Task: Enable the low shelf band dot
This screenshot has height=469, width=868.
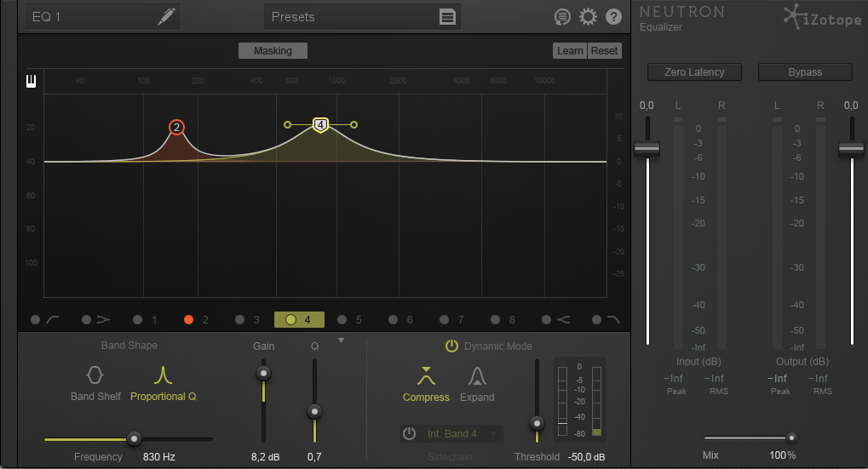Action: coord(86,320)
